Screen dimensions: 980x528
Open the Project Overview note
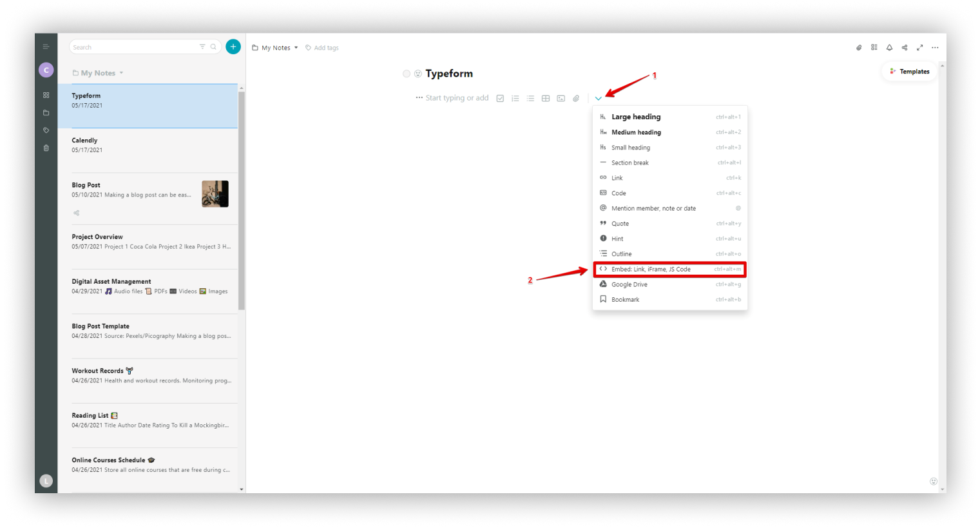(148, 247)
